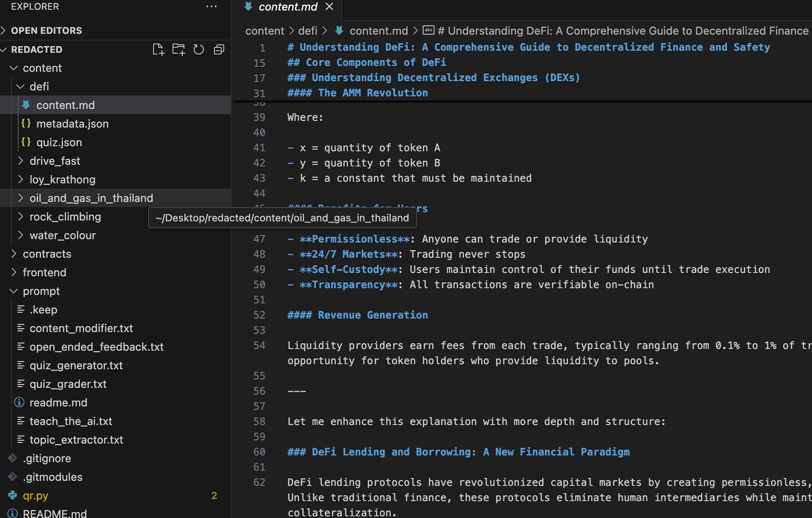Click the markdown icon beside content.md in tree
The height and width of the screenshot is (518, 812).
point(26,105)
